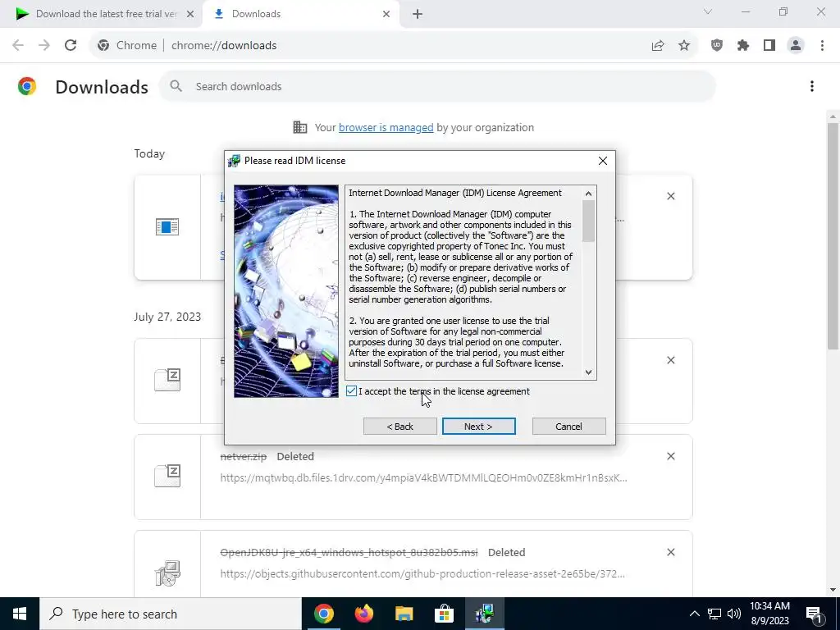The image size is (840, 630).
Task: Click the netver.zip file name
Action: [243, 456]
